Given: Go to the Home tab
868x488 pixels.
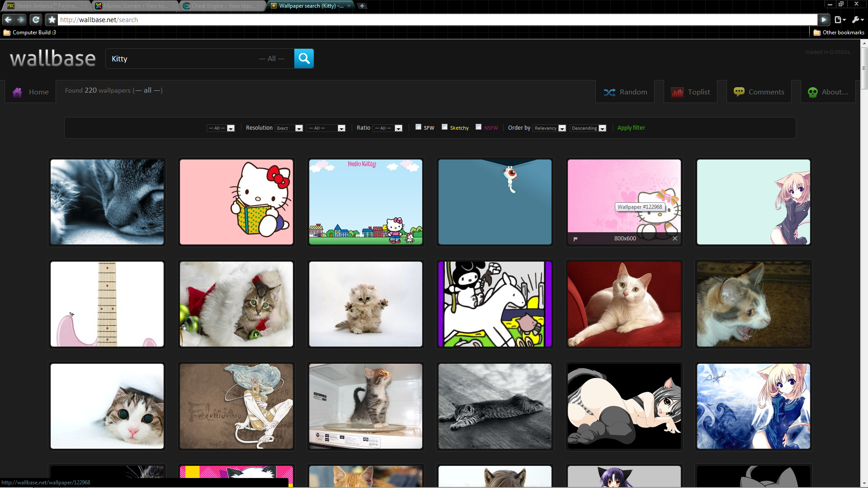Looking at the screenshot, I should click(x=30, y=92).
